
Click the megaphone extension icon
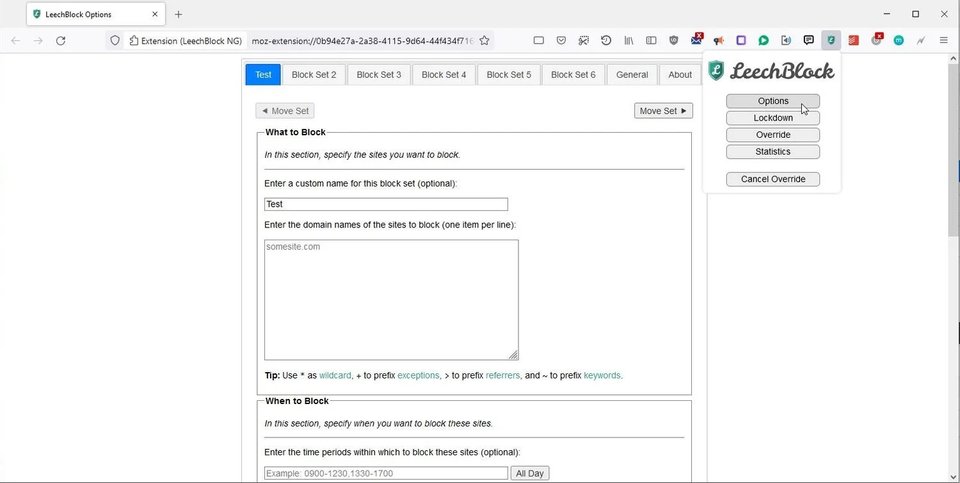coord(719,40)
